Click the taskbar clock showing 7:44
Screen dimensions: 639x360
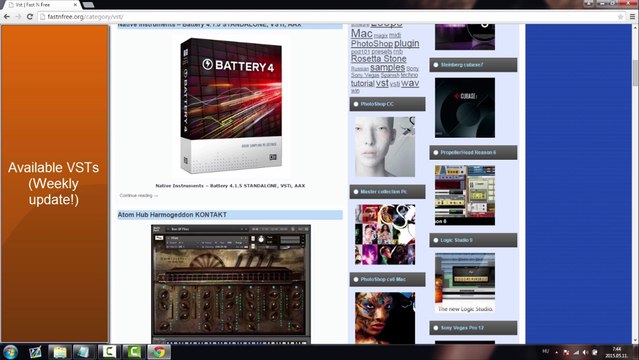(x=617, y=352)
